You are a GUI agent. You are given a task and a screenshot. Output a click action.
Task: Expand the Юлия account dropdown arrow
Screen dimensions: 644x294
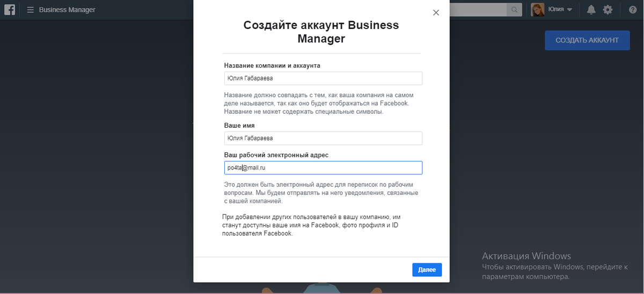[569, 10]
